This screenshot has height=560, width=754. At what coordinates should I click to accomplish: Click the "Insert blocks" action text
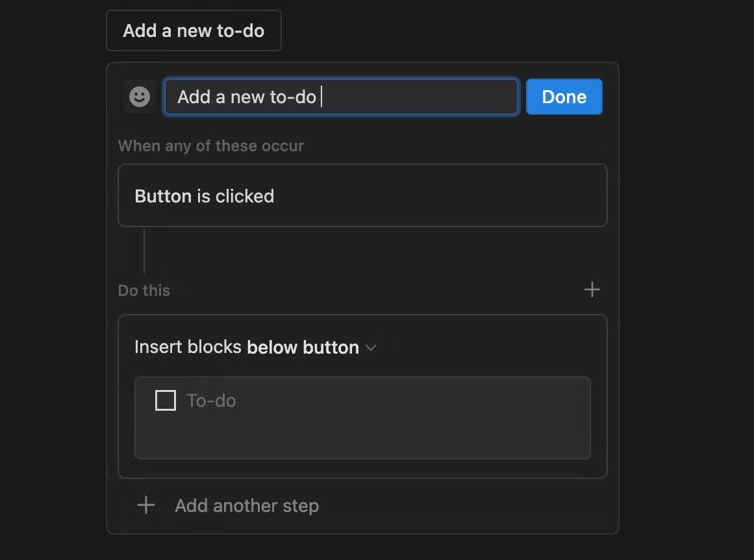188,347
